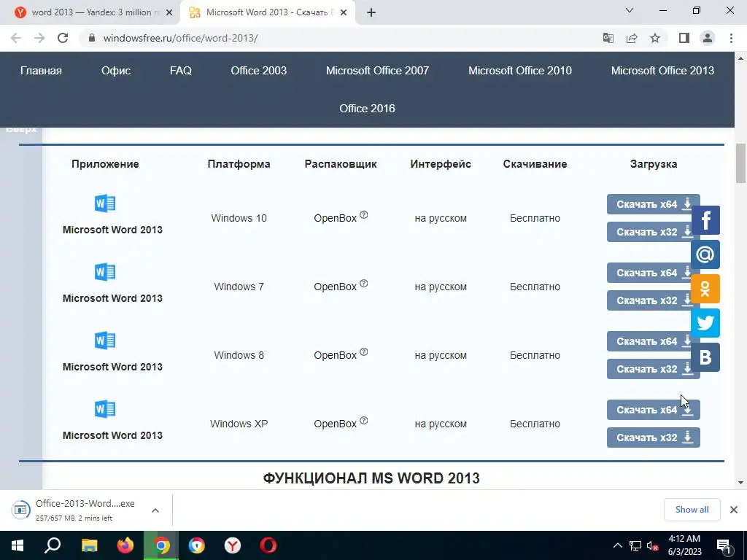Image resolution: width=747 pixels, height=560 pixels.
Task: Click the Word icon in Windows 10 row
Action: 105,203
